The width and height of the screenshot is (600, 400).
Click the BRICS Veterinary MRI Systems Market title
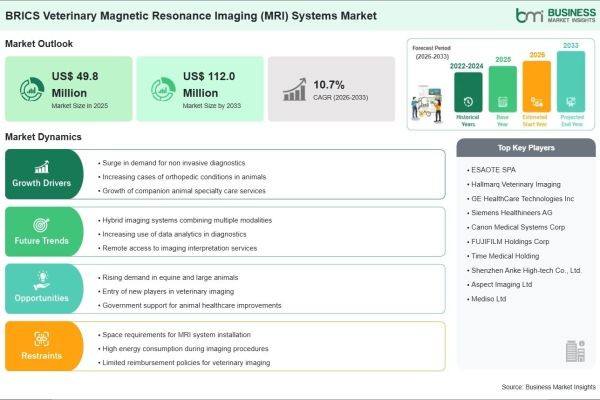click(191, 16)
